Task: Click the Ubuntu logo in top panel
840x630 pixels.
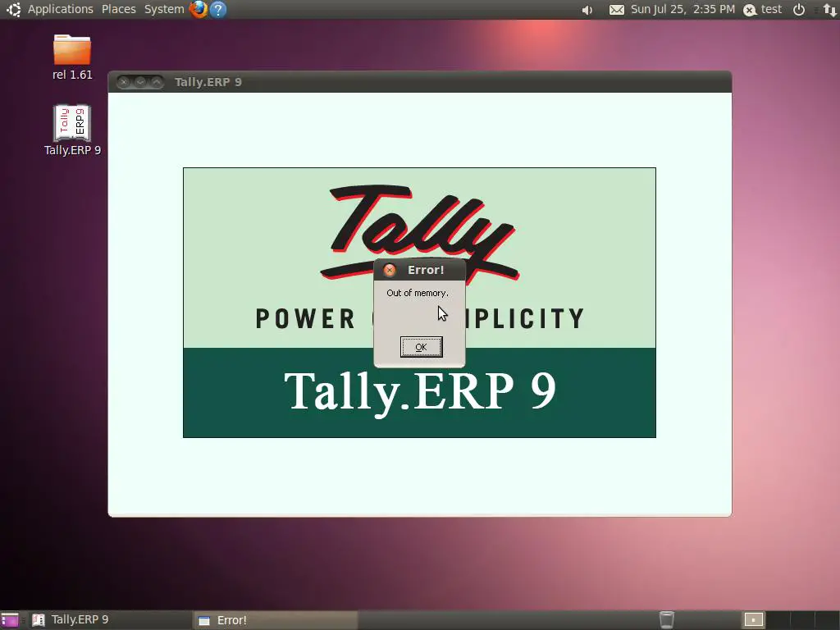Action: tap(13, 9)
